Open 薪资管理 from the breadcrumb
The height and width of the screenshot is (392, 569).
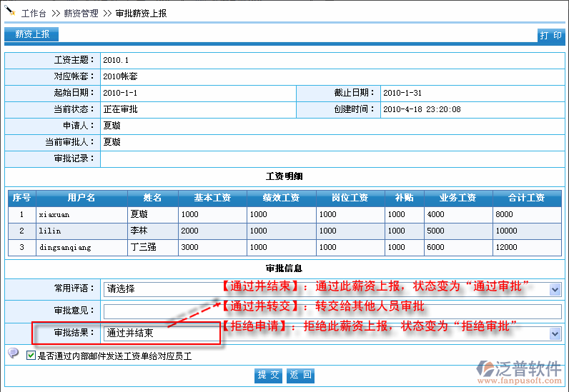coord(81,14)
